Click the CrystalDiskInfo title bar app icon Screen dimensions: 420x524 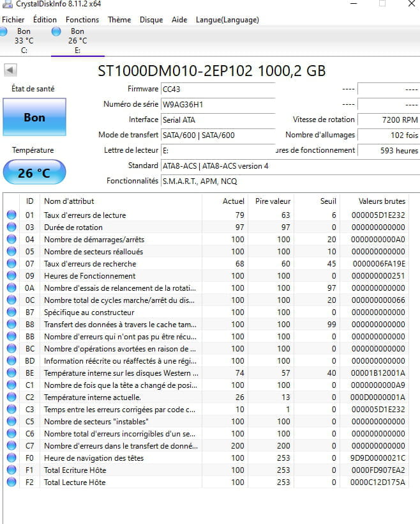8,4
